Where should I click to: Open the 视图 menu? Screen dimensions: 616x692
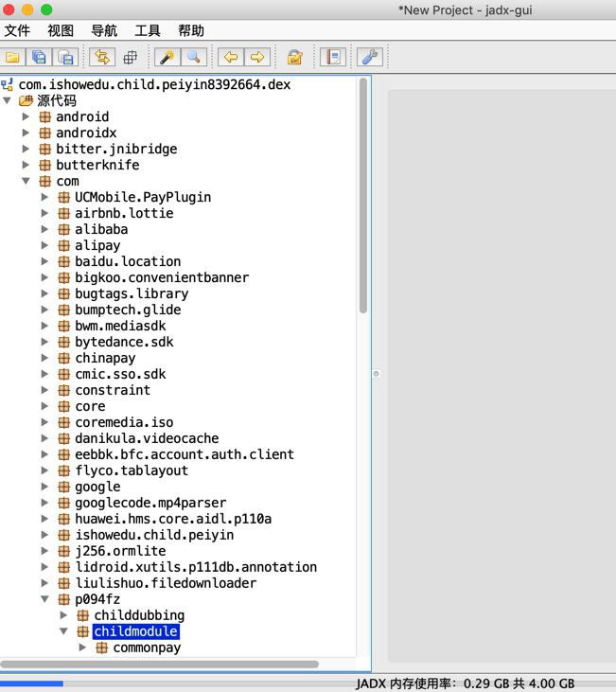coord(61,30)
